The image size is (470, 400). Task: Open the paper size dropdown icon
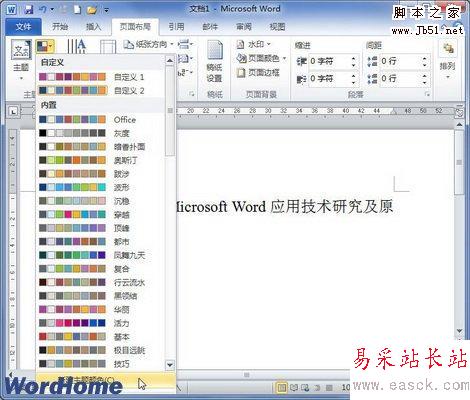coord(185,44)
